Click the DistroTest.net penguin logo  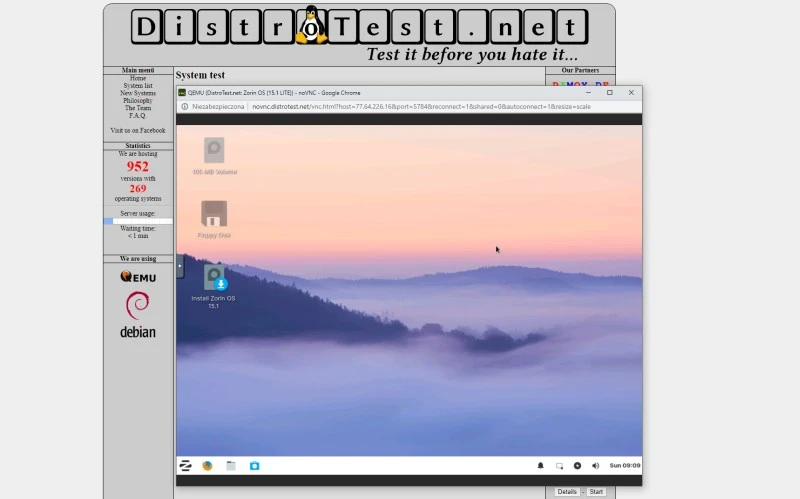(311, 24)
